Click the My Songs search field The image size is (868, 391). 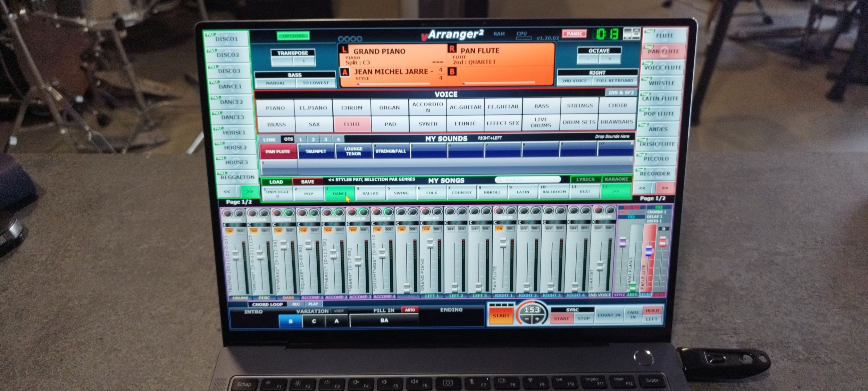528,179
